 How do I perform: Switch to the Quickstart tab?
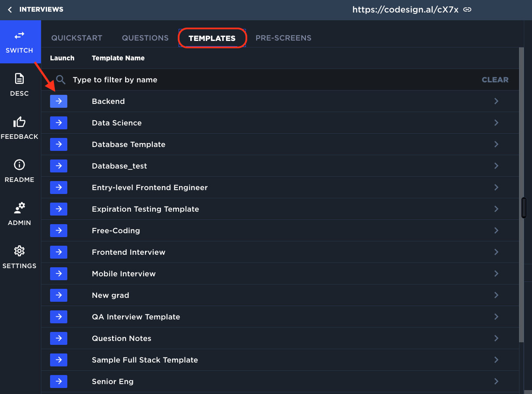[77, 38]
